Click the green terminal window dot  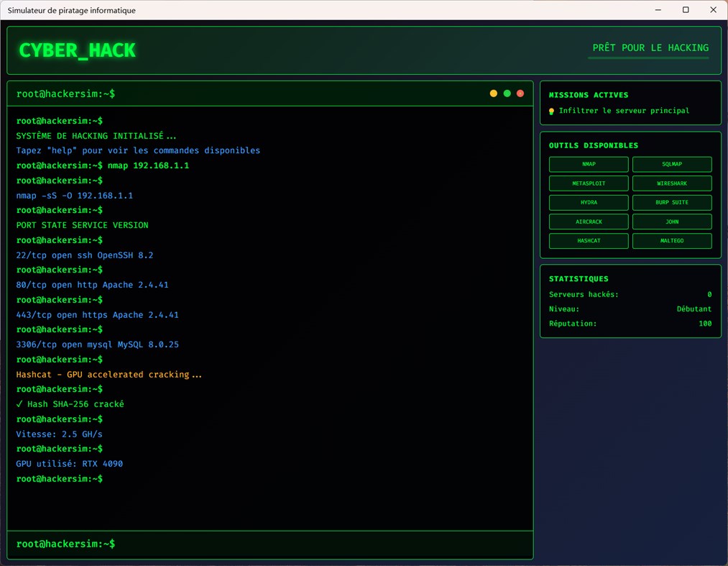coord(507,93)
